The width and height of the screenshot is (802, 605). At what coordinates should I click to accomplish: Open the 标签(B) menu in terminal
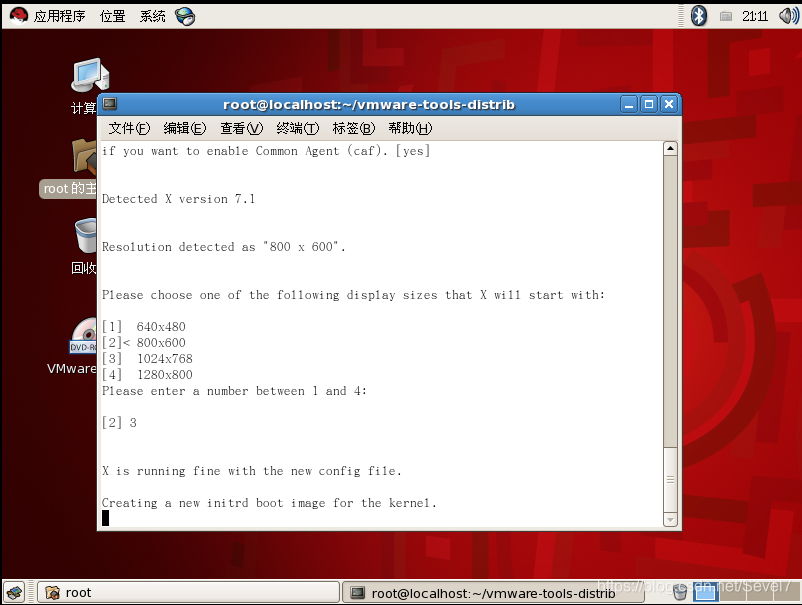[354, 128]
